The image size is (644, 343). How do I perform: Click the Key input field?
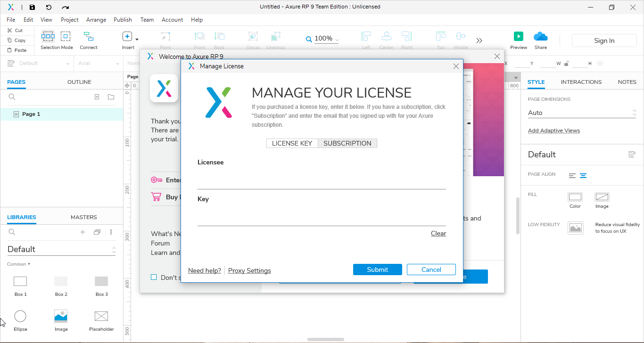322,217
